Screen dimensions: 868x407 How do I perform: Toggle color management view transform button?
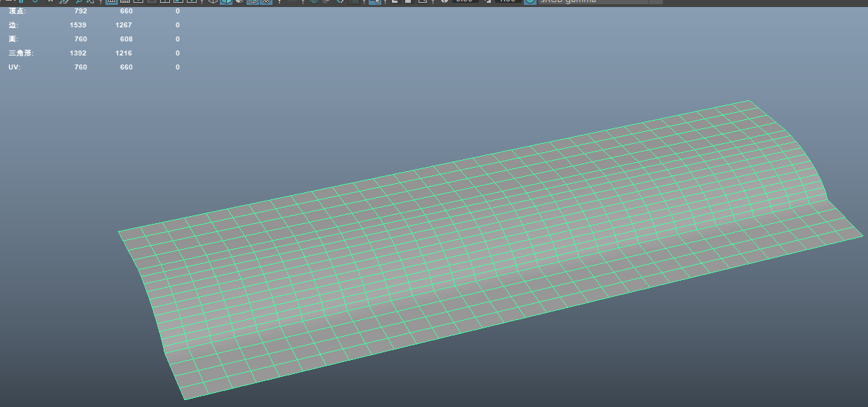click(x=530, y=1)
